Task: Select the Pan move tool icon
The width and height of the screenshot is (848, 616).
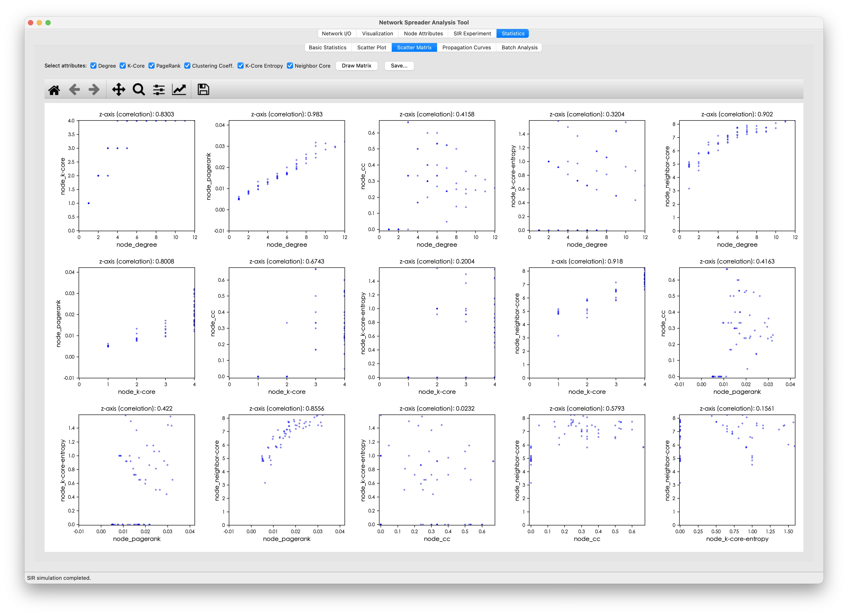Action: coord(119,90)
